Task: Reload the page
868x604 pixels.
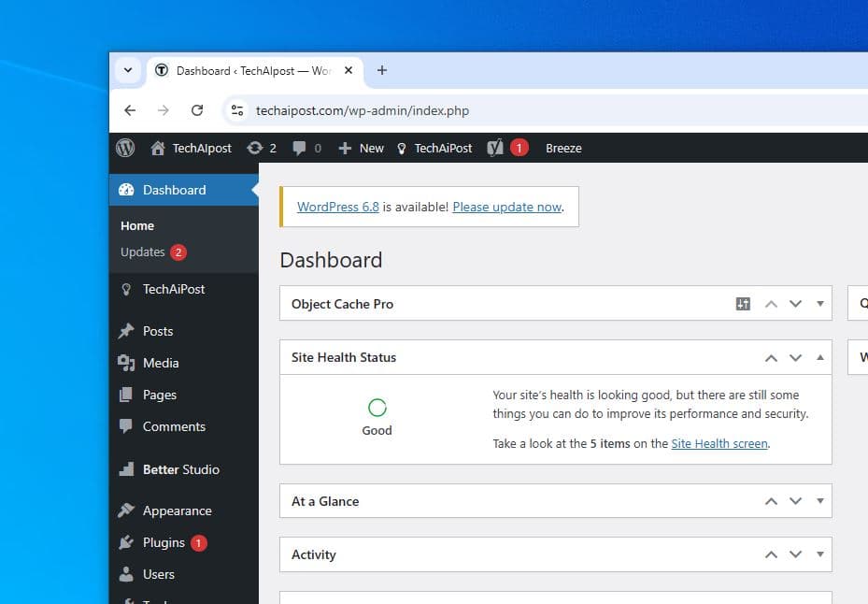Action: coord(197,110)
